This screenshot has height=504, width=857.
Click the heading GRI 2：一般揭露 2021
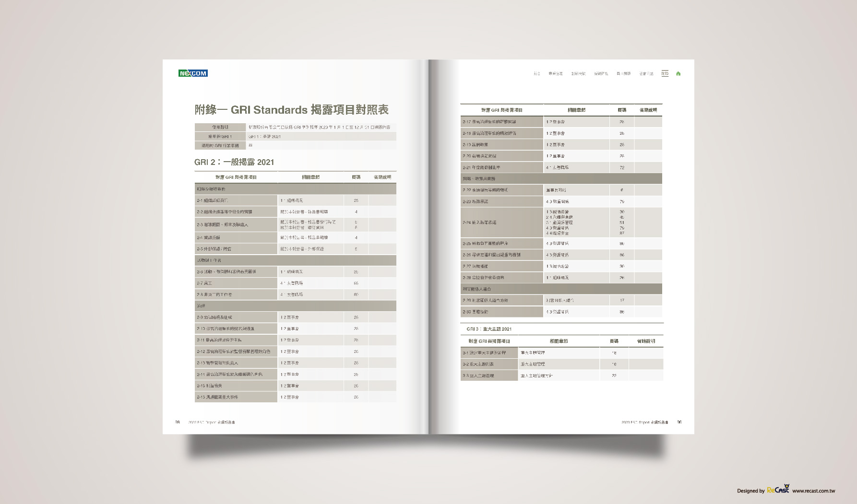[234, 162]
